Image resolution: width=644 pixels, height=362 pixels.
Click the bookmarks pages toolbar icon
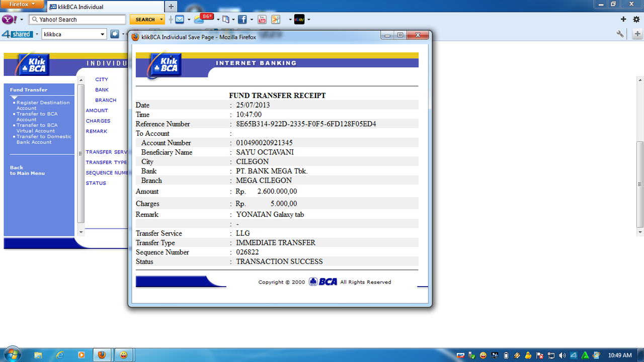(226, 20)
